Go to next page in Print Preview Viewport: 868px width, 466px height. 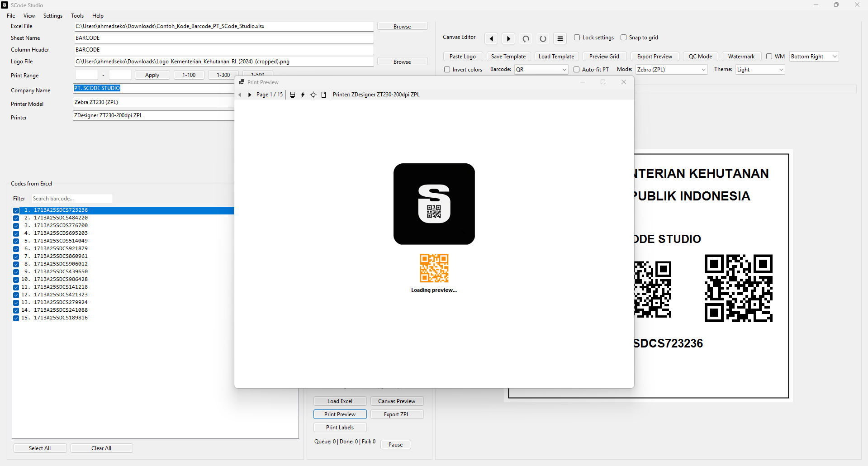pyautogui.click(x=250, y=95)
